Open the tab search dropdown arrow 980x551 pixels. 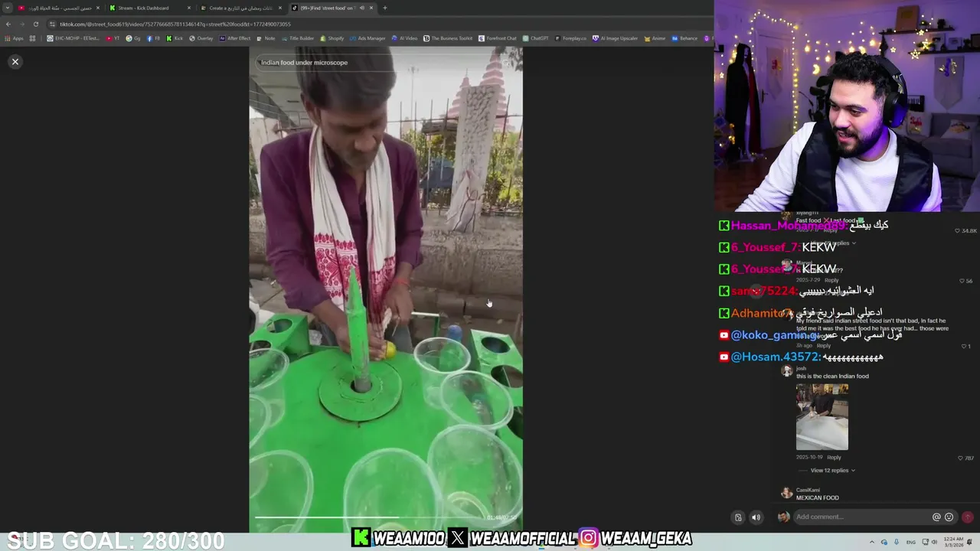pyautogui.click(x=8, y=8)
